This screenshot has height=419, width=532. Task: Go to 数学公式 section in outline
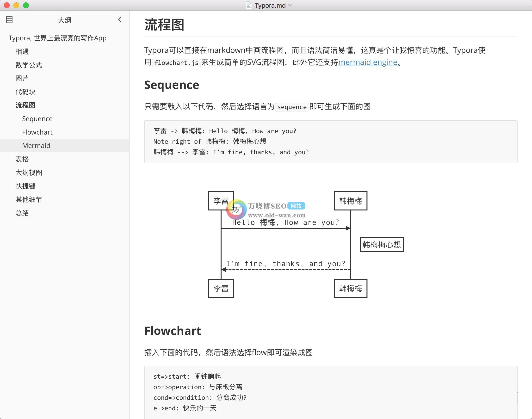pos(29,65)
